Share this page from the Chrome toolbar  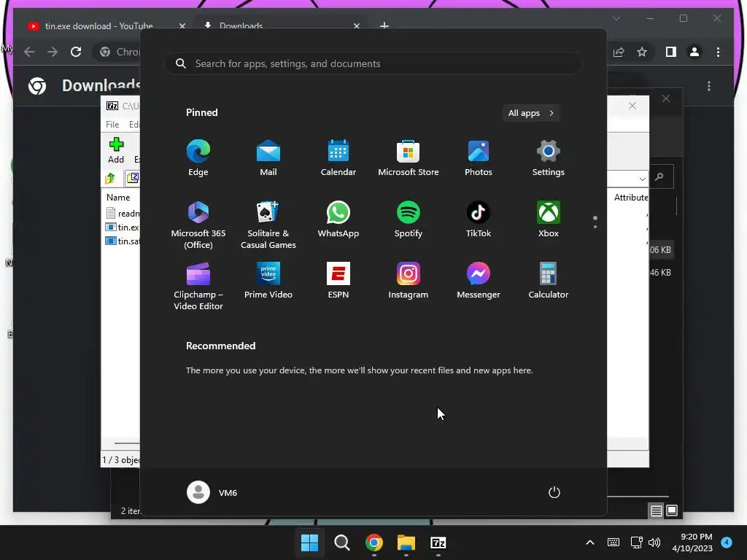click(x=619, y=52)
